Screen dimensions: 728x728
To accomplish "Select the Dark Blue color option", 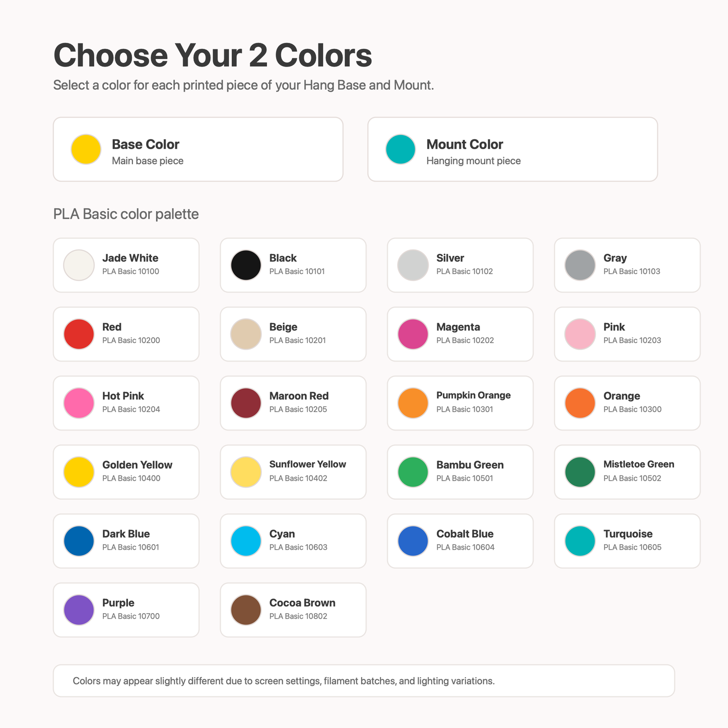I will 126,541.
